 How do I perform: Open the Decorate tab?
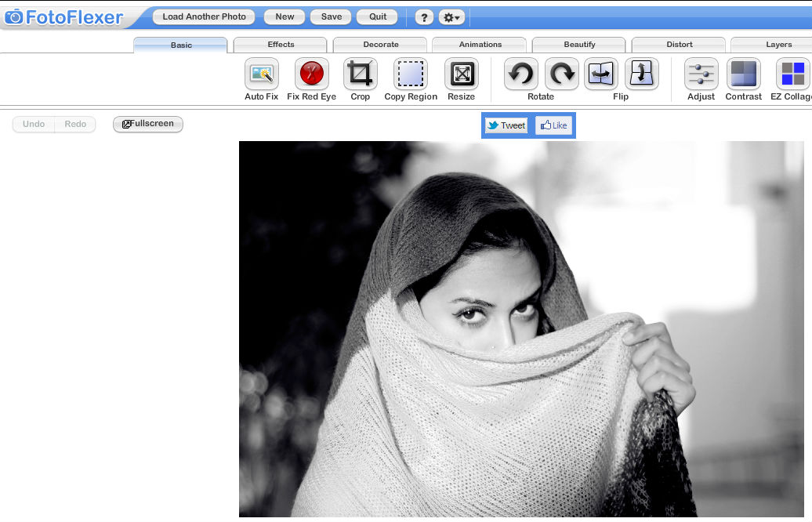coord(380,45)
